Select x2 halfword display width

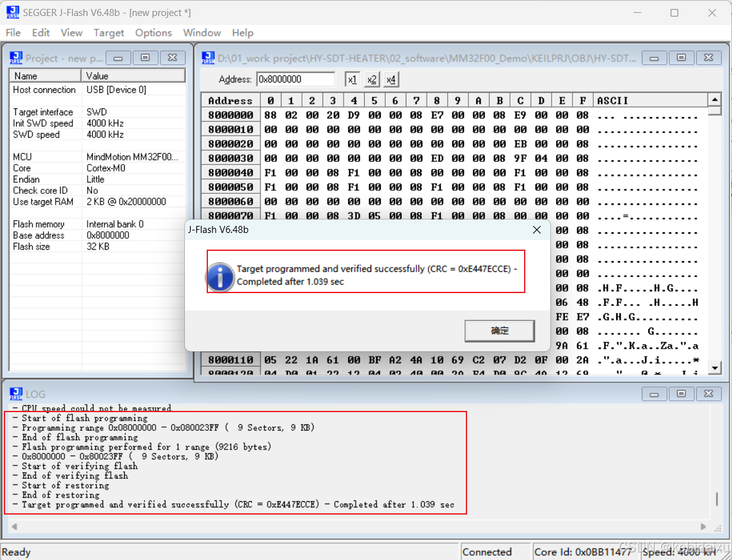(372, 79)
